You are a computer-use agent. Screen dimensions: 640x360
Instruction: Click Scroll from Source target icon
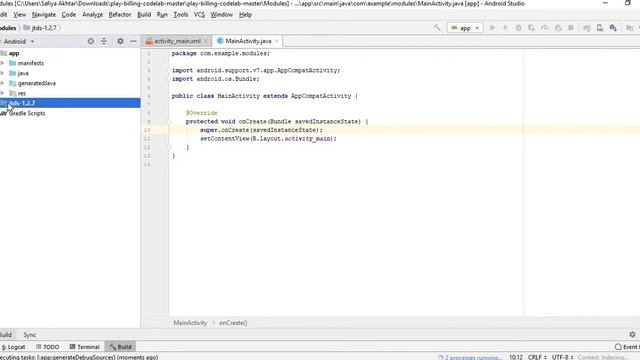click(x=91, y=41)
